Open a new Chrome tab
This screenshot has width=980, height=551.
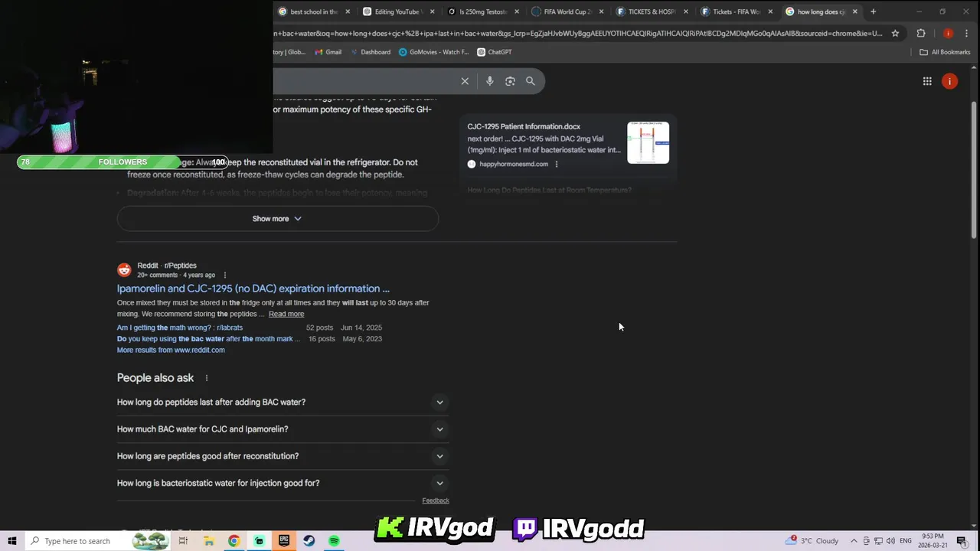873,11
